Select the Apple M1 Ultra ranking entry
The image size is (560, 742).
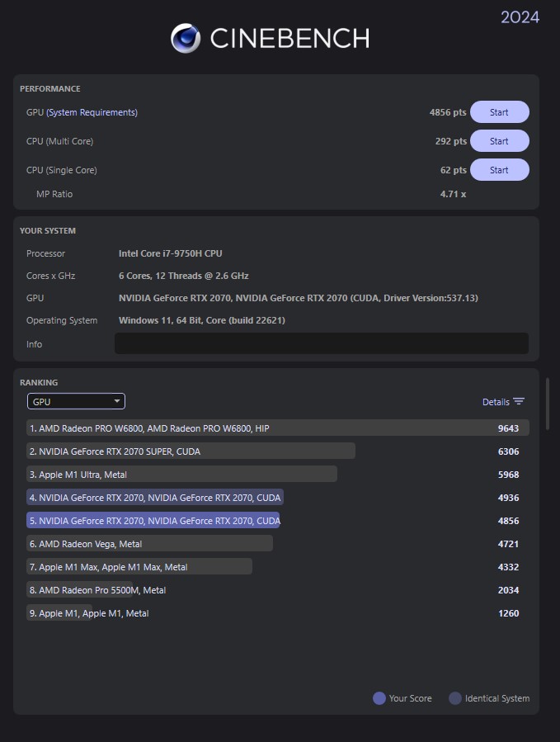tap(278, 474)
